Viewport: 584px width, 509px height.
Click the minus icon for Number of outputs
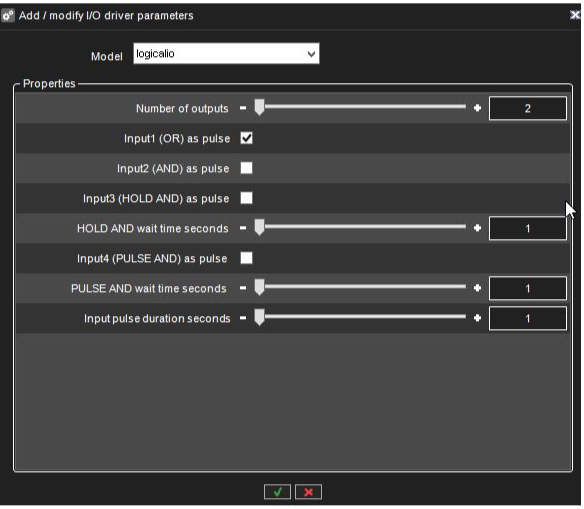[243, 108]
